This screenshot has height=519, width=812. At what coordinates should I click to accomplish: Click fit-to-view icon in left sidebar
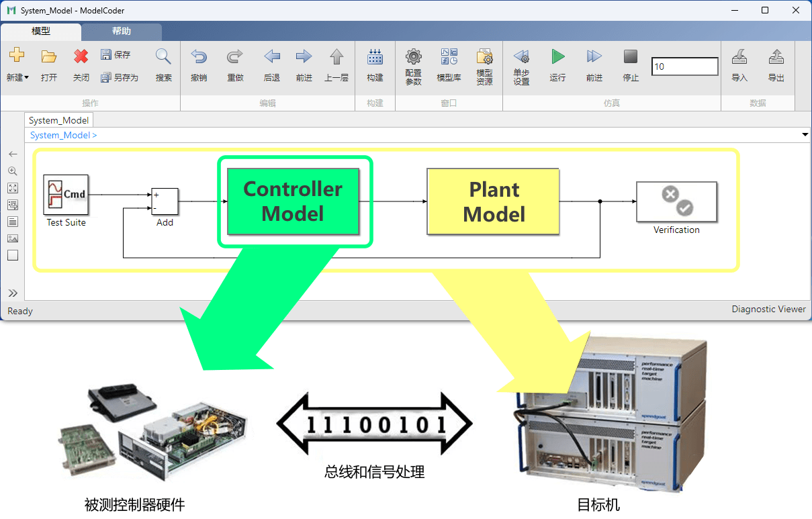point(13,188)
